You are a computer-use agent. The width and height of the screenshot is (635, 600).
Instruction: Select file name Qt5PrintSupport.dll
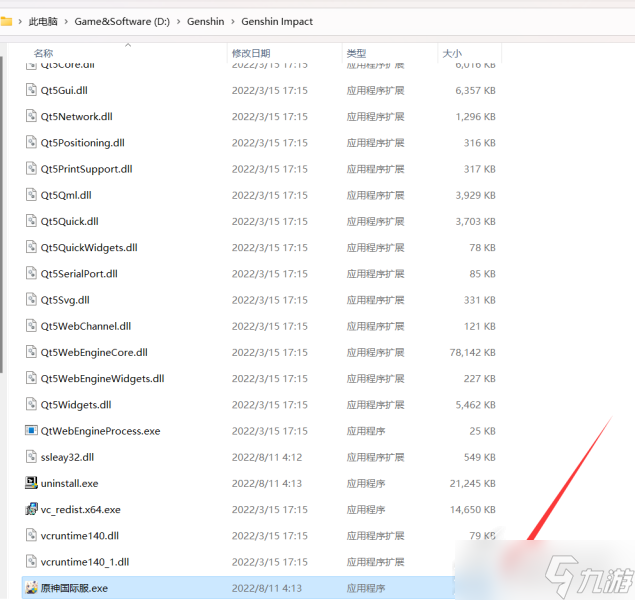[86, 169]
